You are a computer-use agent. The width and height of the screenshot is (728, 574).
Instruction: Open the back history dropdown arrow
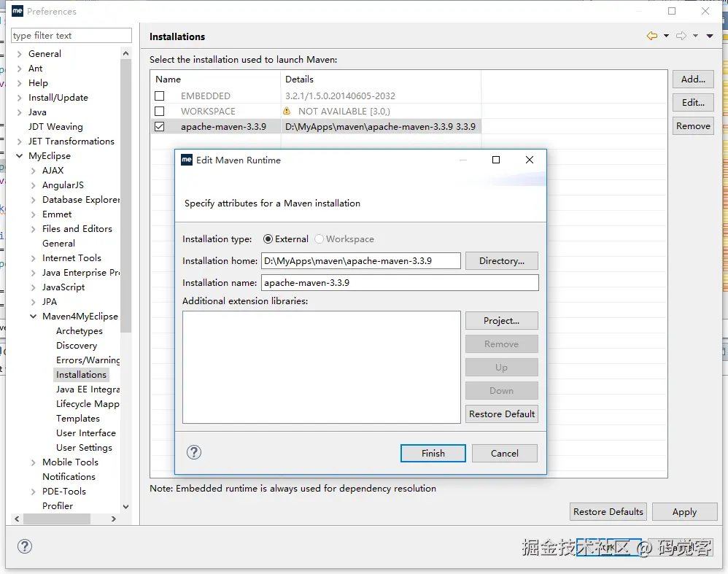pos(666,36)
